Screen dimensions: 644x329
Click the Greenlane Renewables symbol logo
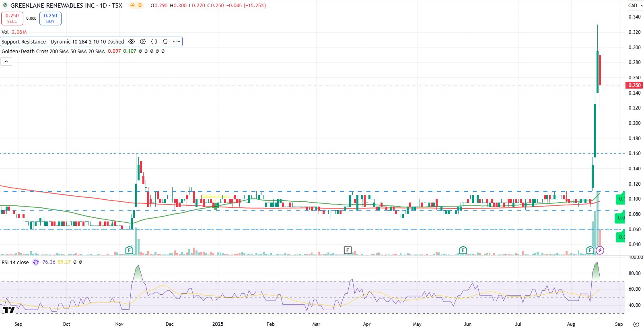click(5, 6)
